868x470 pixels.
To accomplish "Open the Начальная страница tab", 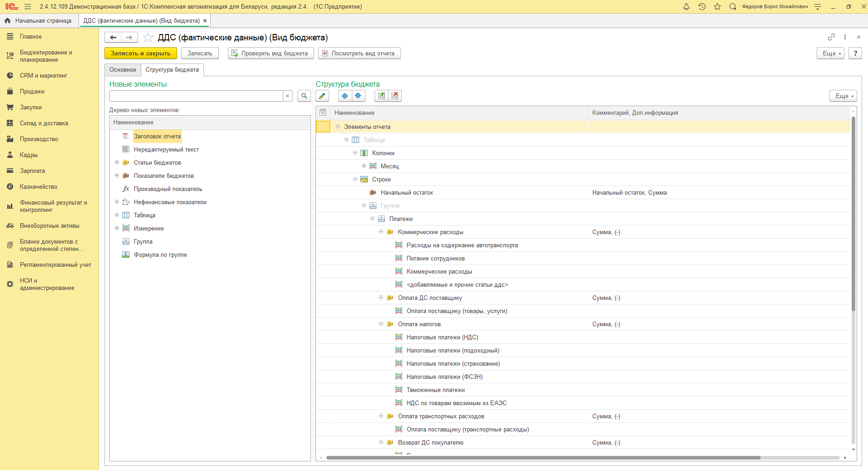I will (x=39, y=20).
